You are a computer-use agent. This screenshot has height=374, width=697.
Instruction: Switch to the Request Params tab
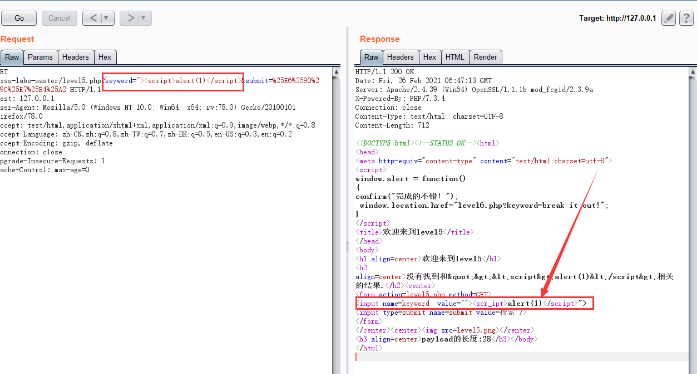pos(40,57)
